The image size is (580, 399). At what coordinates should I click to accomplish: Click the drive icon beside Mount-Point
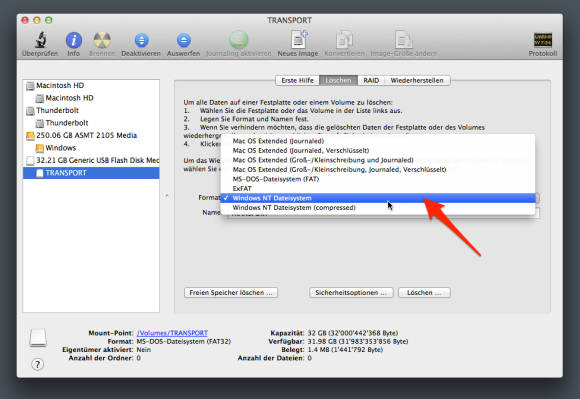(38, 338)
